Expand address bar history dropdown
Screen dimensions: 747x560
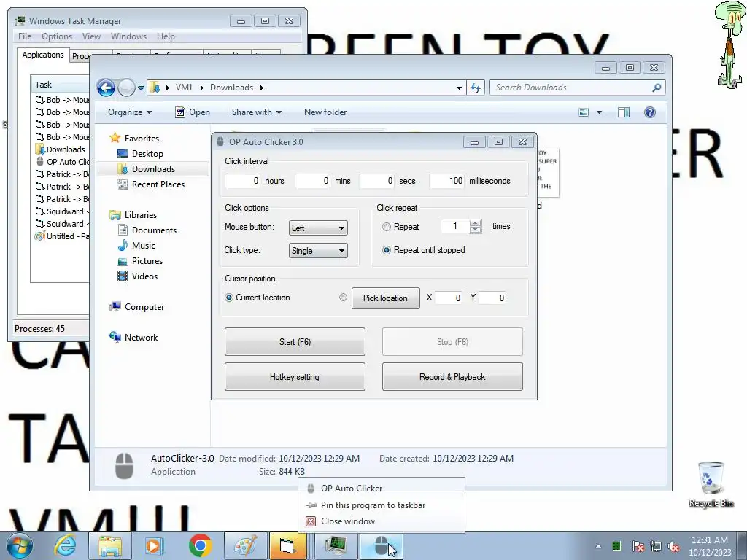pos(459,87)
